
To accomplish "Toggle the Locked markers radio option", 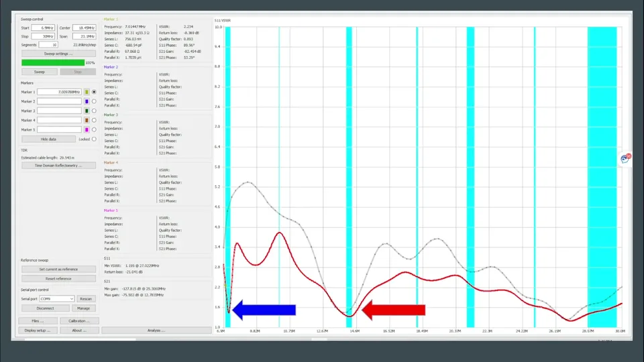I will (94, 139).
